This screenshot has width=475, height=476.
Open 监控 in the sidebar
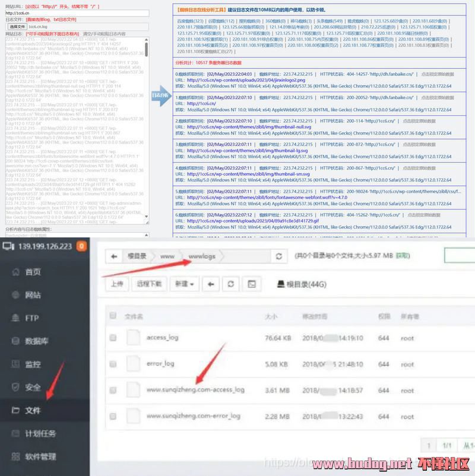(33, 364)
